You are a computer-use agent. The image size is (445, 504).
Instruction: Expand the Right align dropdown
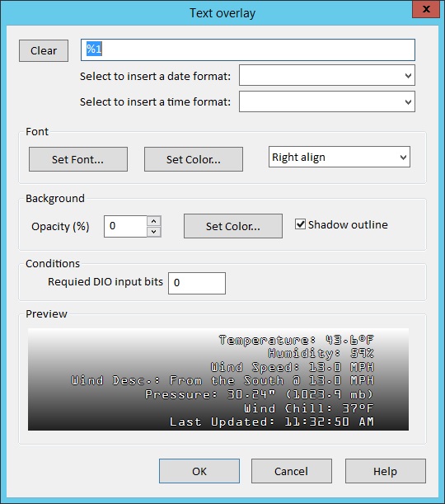click(x=340, y=157)
